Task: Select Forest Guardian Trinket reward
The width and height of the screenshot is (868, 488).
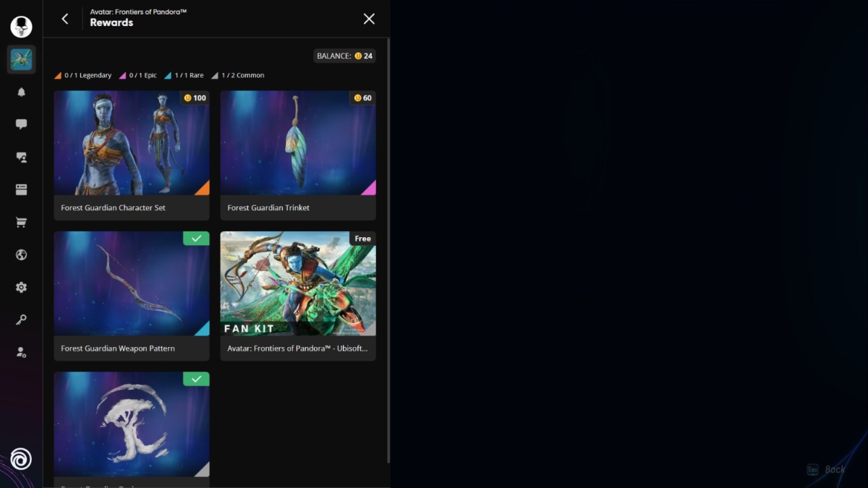Action: pyautogui.click(x=298, y=155)
